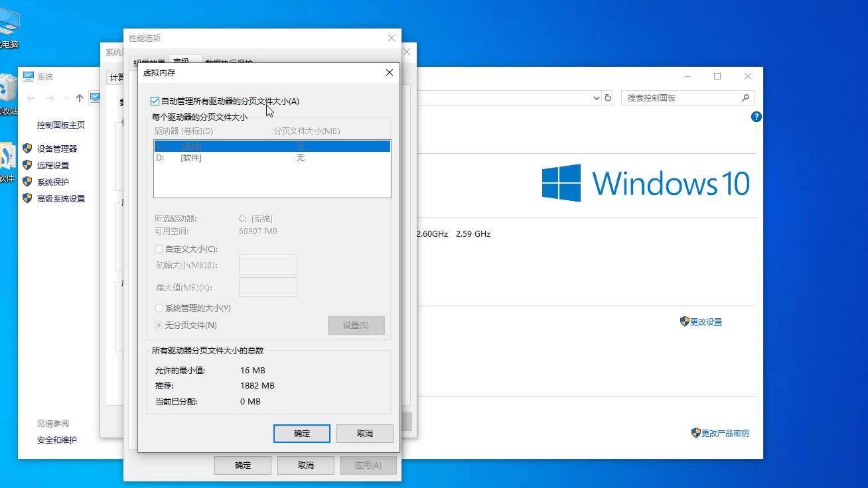Select the 自定义大小 radio button
This screenshot has height=488, width=868.
159,249
